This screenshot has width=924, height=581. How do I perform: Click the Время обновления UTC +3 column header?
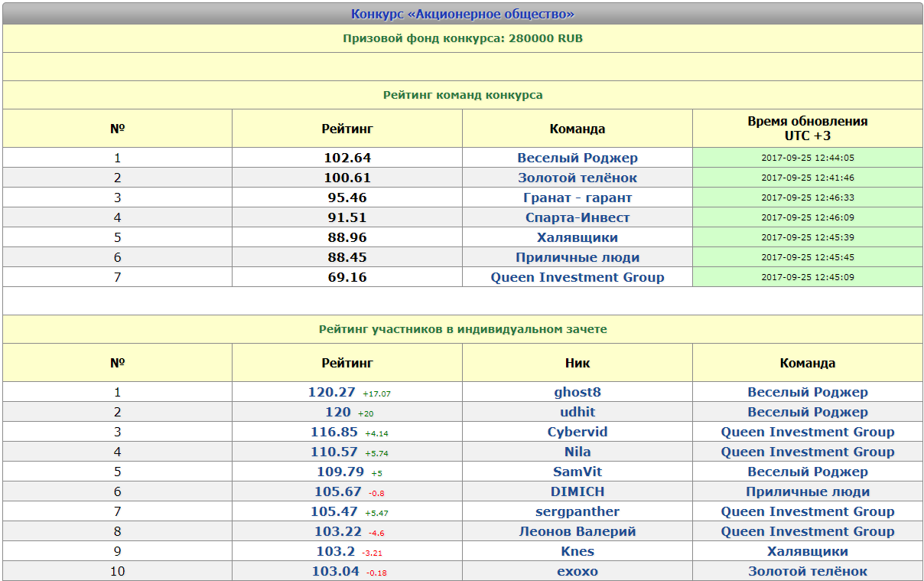[808, 129]
